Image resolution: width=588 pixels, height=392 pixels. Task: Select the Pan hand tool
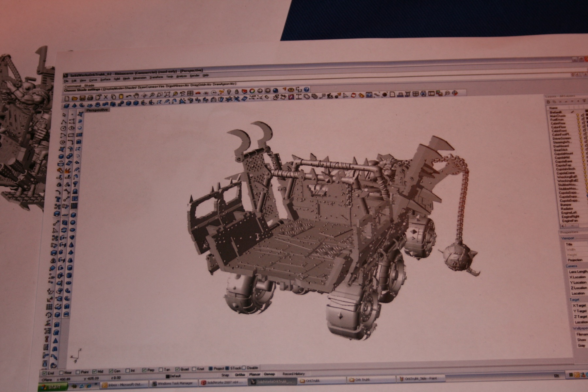pos(136,96)
